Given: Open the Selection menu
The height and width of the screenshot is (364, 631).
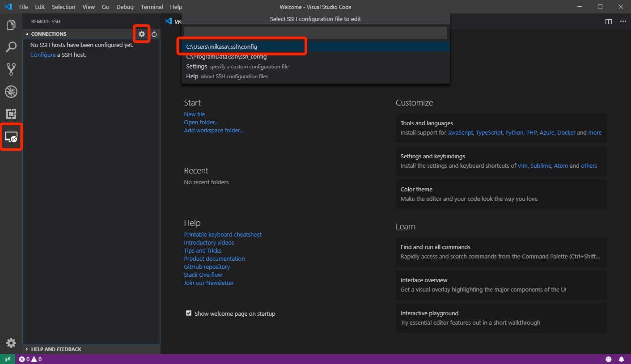Looking at the screenshot, I should click(x=64, y=7).
